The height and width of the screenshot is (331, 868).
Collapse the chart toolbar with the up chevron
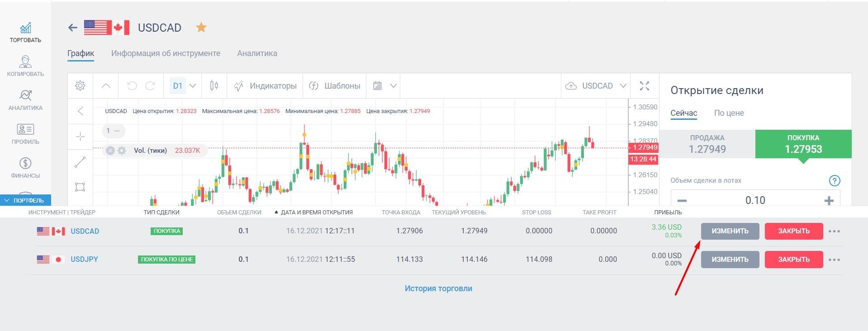click(x=106, y=86)
